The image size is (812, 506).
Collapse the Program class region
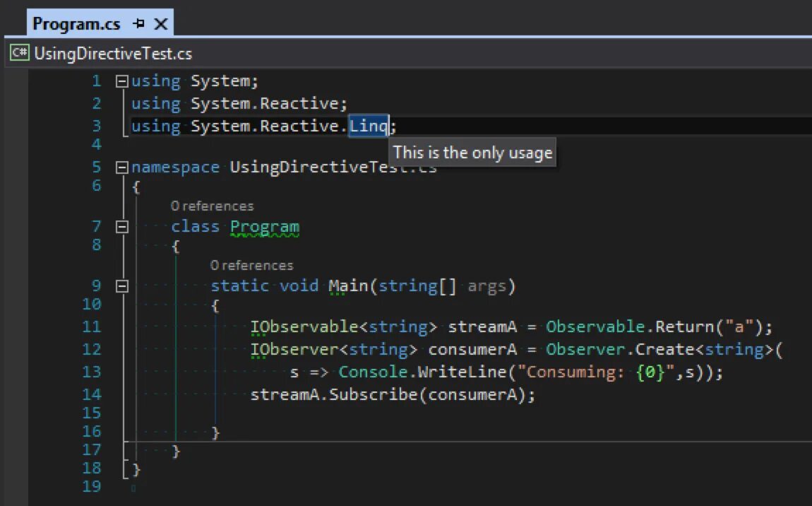(121, 226)
